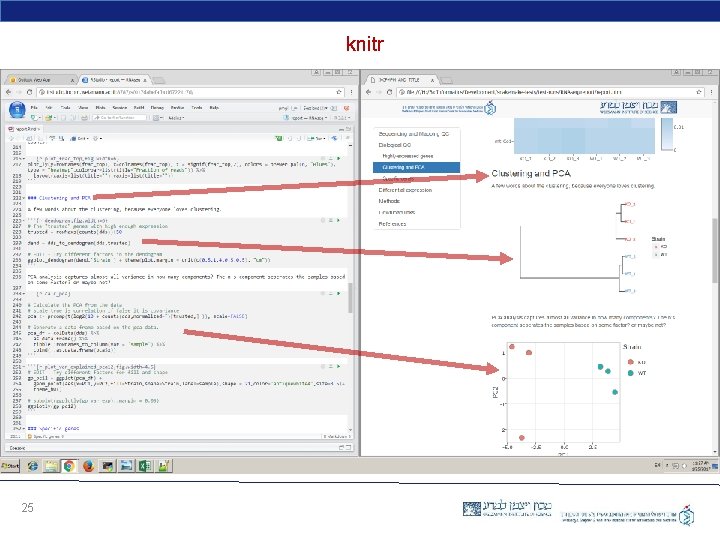The image size is (720, 540).
Task: Collapse the dendrogram chunk fold arrow
Action: click(x=24, y=220)
